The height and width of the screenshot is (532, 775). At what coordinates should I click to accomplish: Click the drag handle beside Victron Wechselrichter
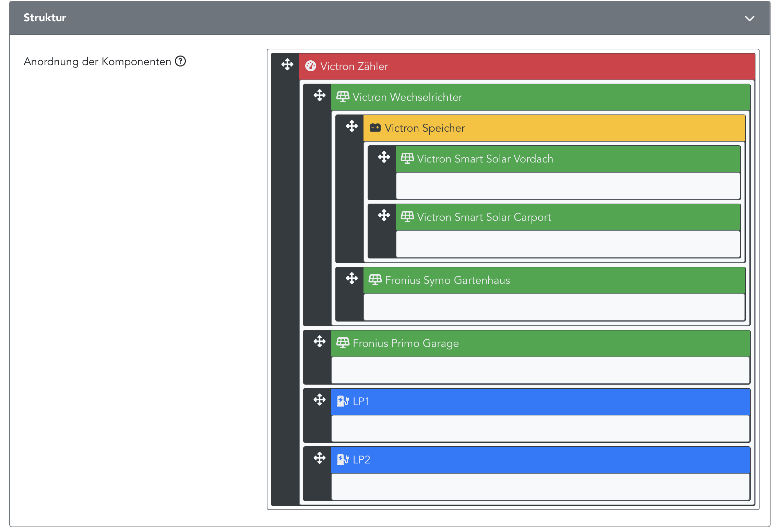[319, 95]
